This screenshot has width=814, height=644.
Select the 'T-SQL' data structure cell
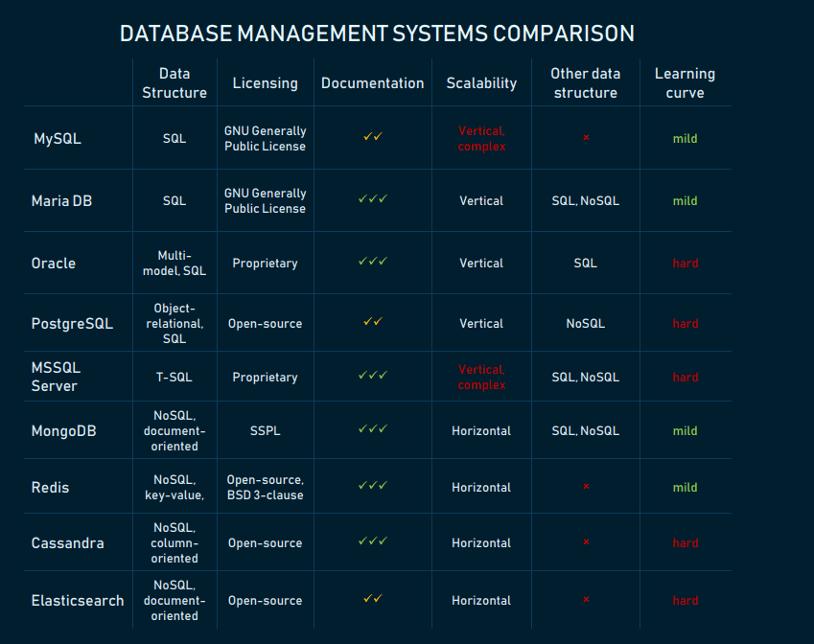tap(174, 378)
